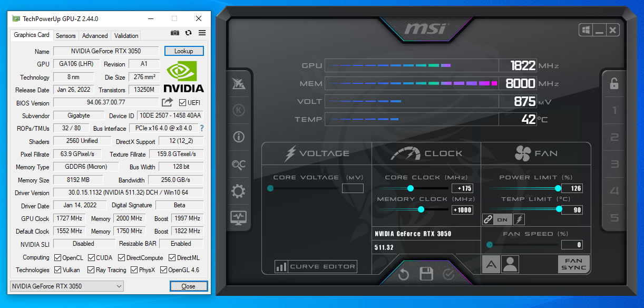Screen dimensions: 644x308
Task: Launch MSI Kombustor from the top sidebar icon
Action: [238, 84]
